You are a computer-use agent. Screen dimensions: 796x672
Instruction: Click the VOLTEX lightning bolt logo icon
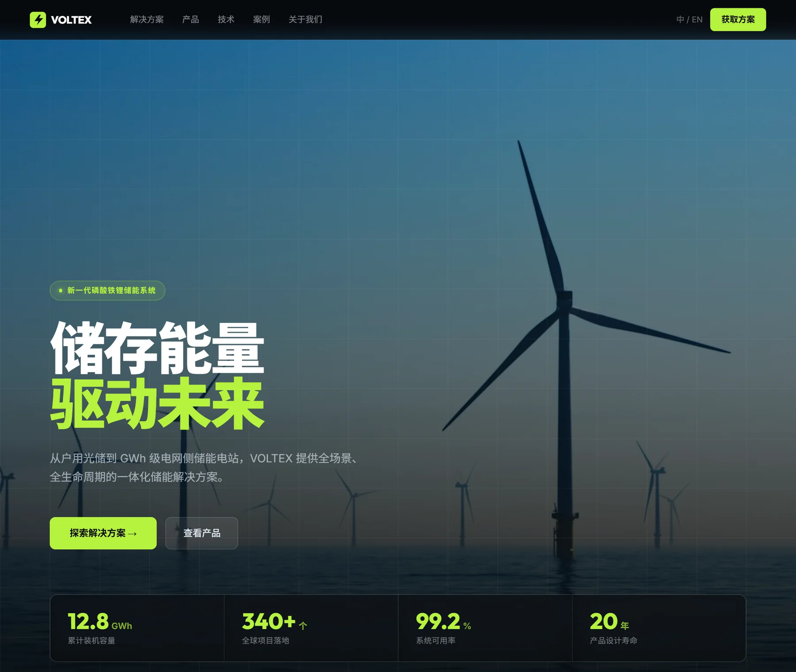[x=38, y=20]
